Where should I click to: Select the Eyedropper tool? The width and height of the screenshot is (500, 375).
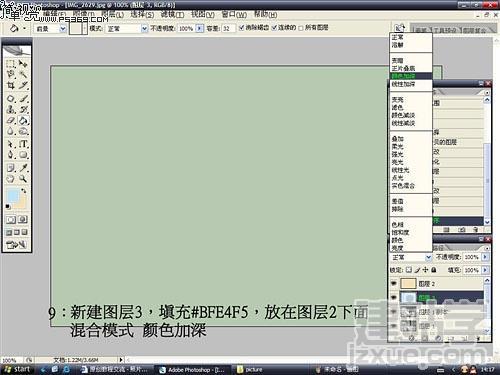click(x=23, y=167)
